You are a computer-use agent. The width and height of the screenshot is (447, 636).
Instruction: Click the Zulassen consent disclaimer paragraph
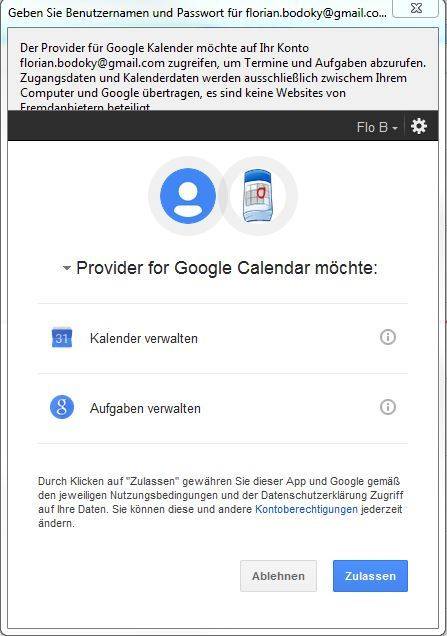tap(221, 502)
